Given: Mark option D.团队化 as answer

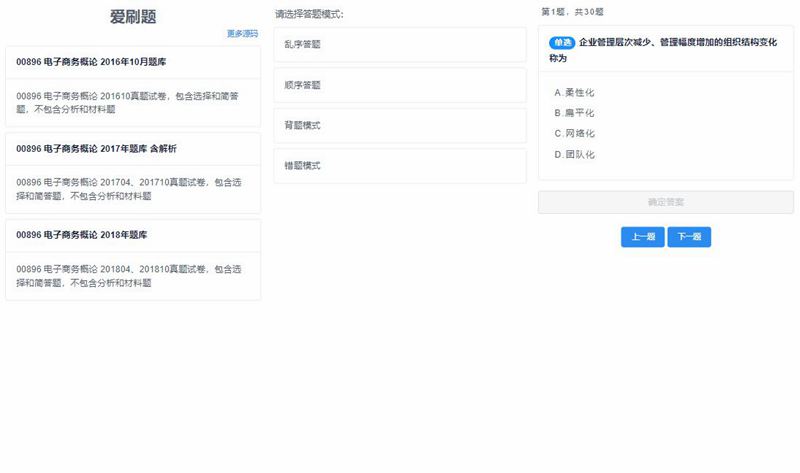Looking at the screenshot, I should tap(574, 155).
